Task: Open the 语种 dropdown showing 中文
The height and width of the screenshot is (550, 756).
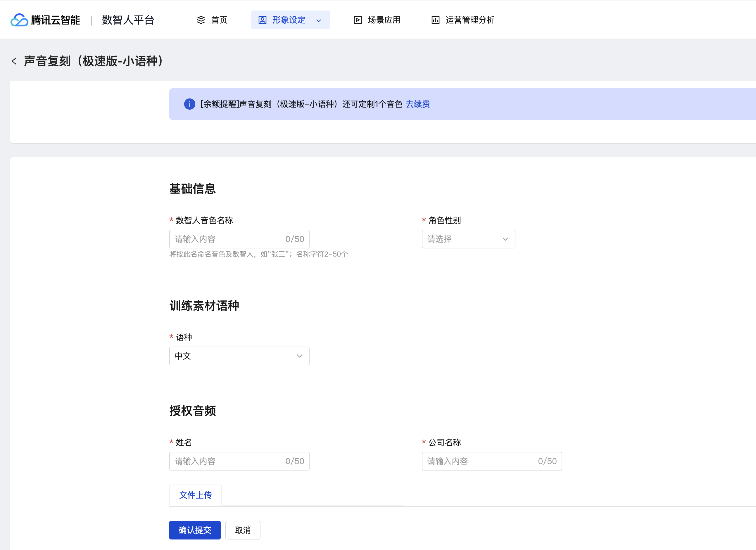Action: (239, 356)
